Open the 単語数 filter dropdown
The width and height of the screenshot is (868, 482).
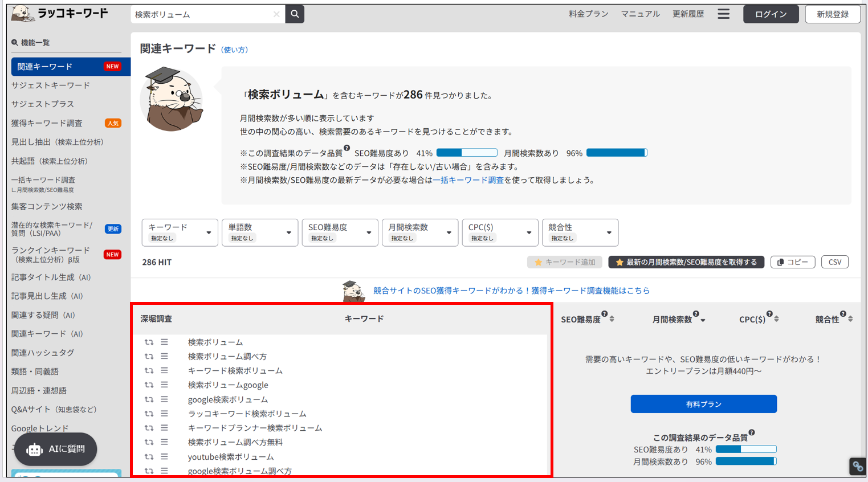[x=260, y=232]
